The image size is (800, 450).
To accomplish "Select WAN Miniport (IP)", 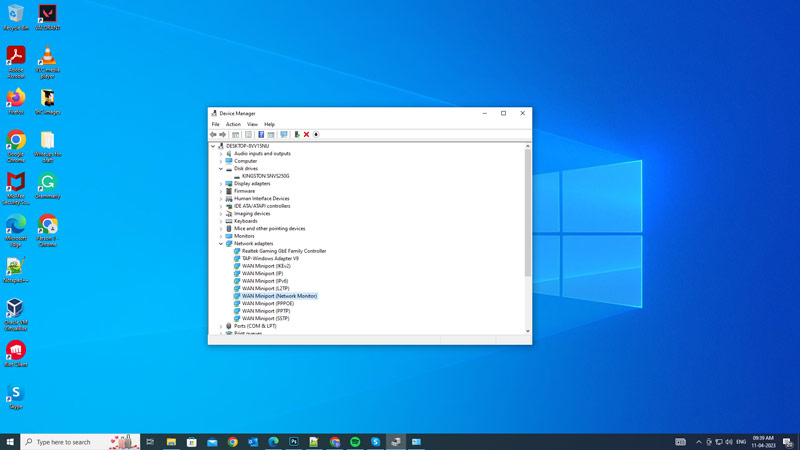I will tap(262, 273).
